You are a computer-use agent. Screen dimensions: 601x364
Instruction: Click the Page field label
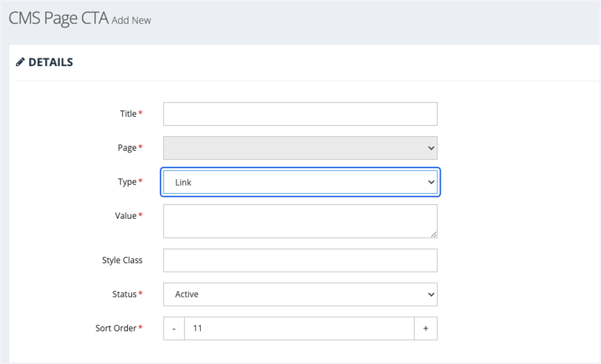[x=127, y=148]
